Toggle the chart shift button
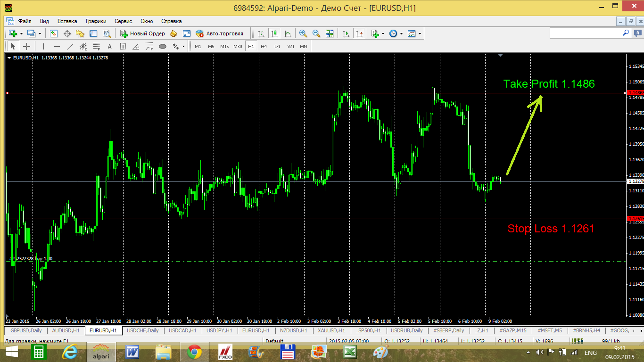The width and height of the screenshot is (644, 362). [360, 33]
